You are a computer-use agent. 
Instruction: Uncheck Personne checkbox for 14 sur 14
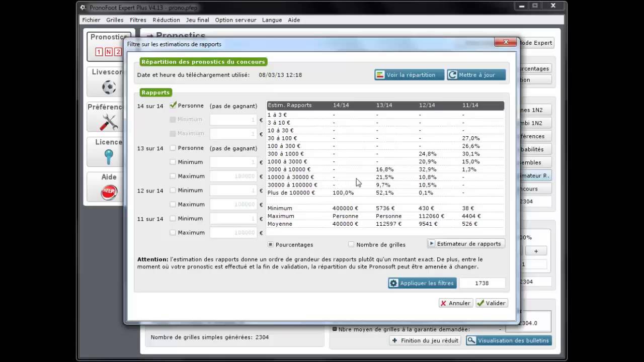tap(173, 106)
